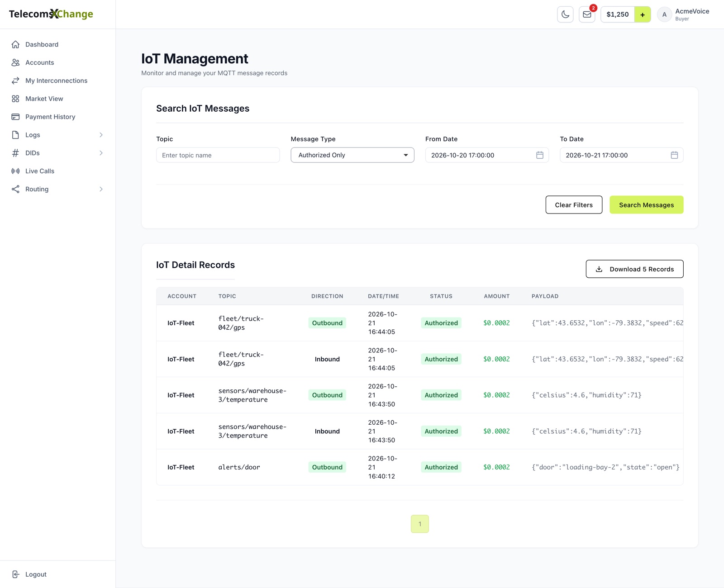The height and width of the screenshot is (588, 724).
Task: Click the Authorized status in alerts/door row
Action: (441, 467)
